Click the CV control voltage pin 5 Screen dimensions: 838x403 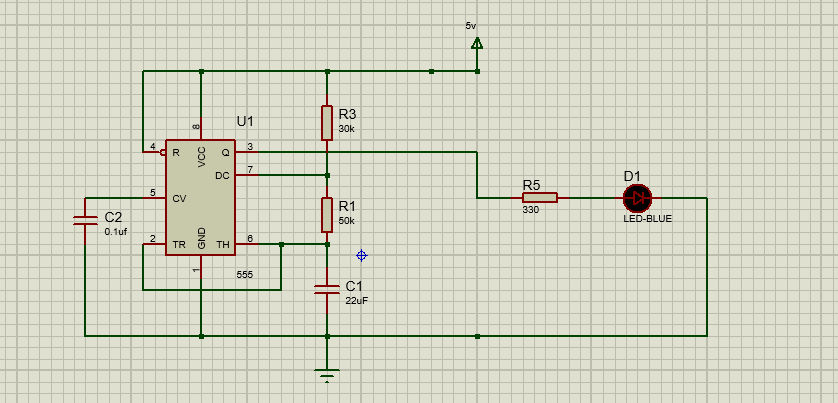pos(154,198)
